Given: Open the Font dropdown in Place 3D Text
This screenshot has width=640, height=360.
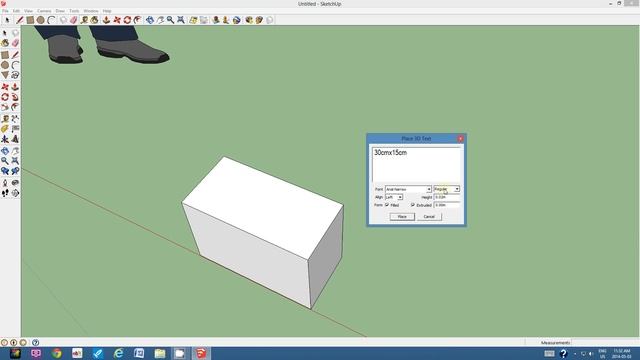Looking at the screenshot, I should coord(408,189).
